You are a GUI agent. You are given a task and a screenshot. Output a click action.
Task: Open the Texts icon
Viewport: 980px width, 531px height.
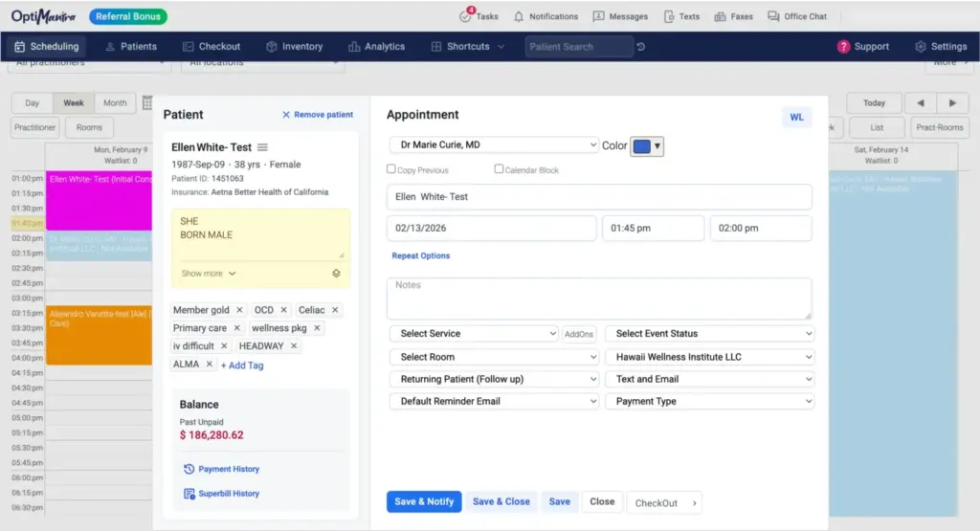point(669,17)
